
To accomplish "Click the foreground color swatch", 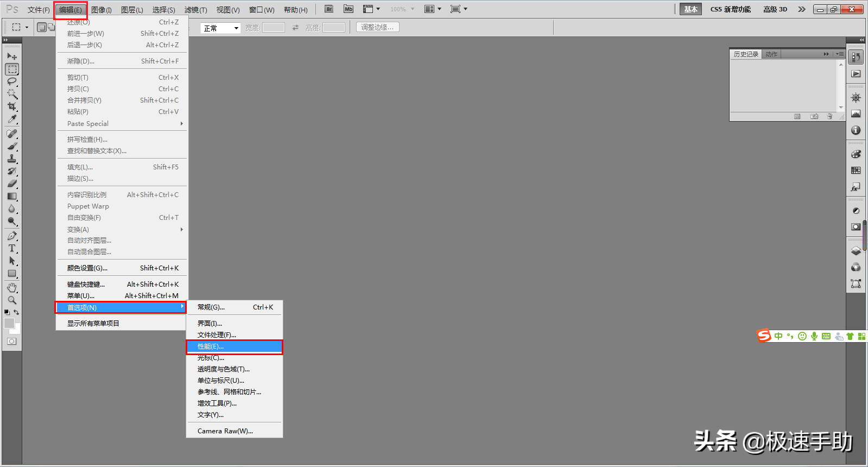I will [9, 323].
